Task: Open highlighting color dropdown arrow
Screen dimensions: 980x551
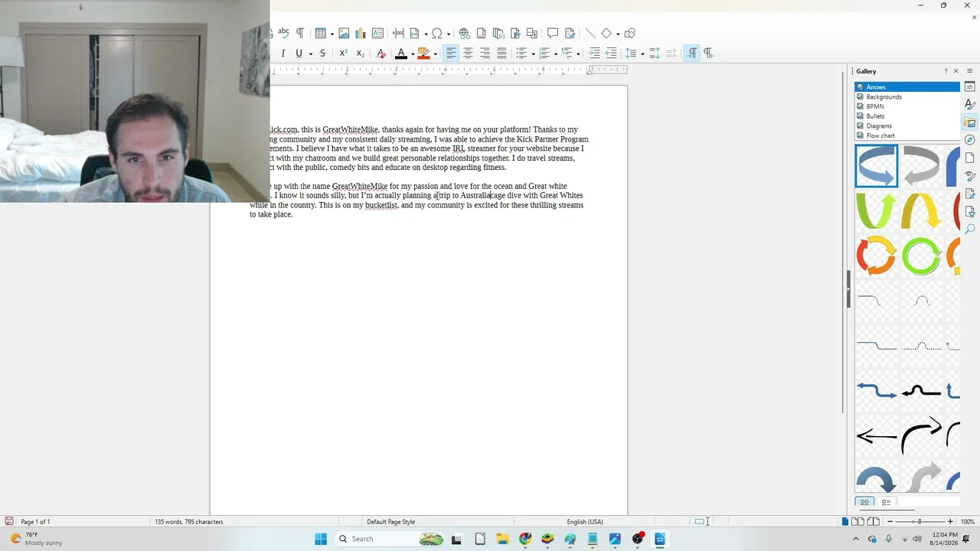Action: click(x=435, y=54)
